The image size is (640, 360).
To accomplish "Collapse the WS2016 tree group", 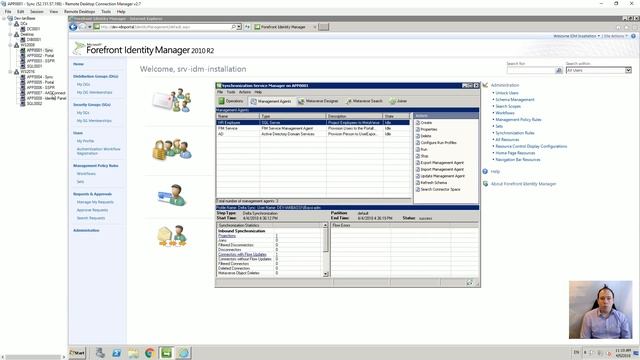I will click(x=11, y=71).
